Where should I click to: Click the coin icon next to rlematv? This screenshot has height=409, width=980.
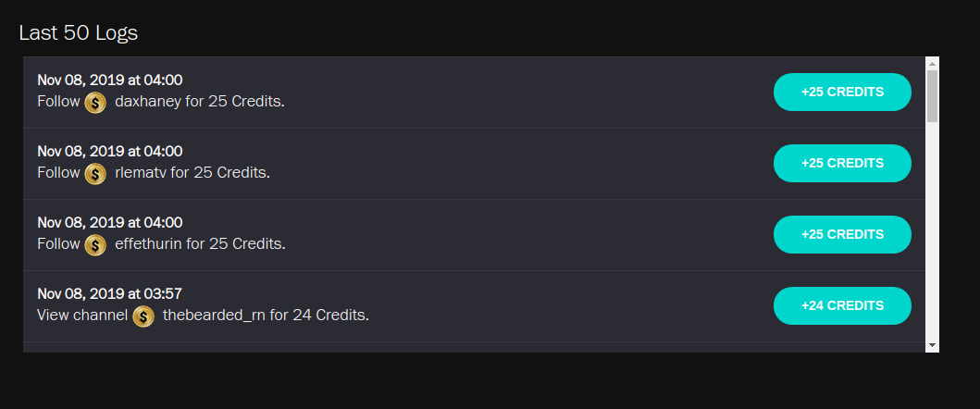95,173
